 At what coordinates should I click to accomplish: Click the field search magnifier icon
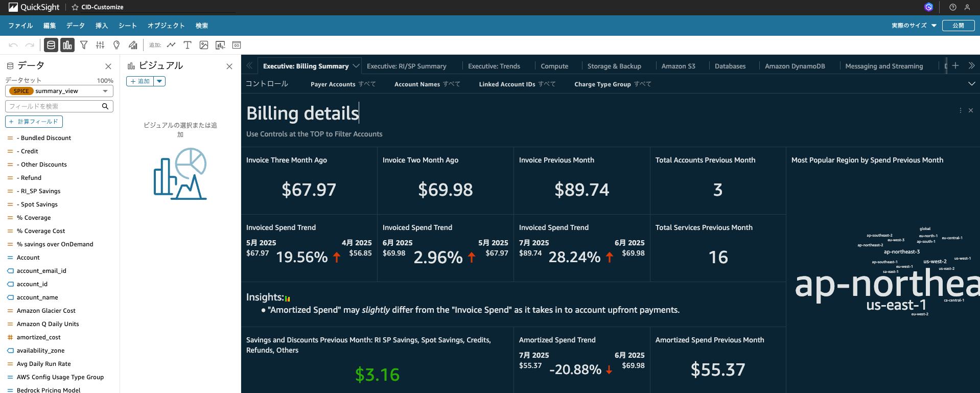[x=105, y=106]
